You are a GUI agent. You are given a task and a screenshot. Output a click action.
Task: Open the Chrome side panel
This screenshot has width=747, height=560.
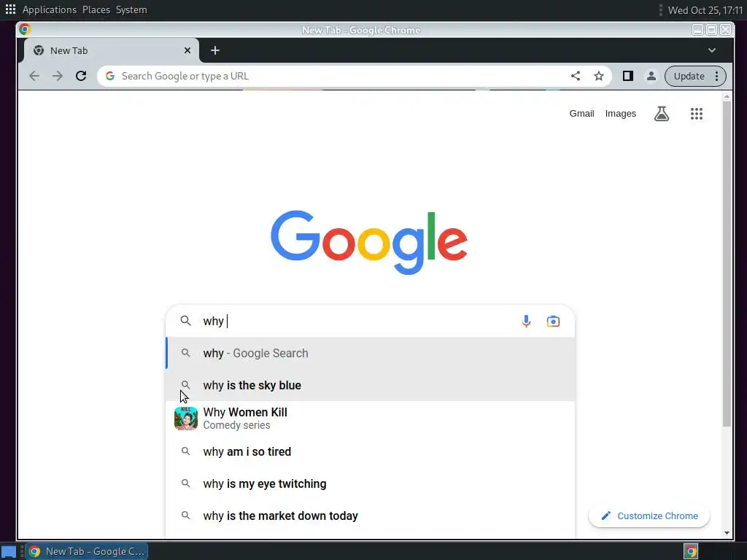628,76
